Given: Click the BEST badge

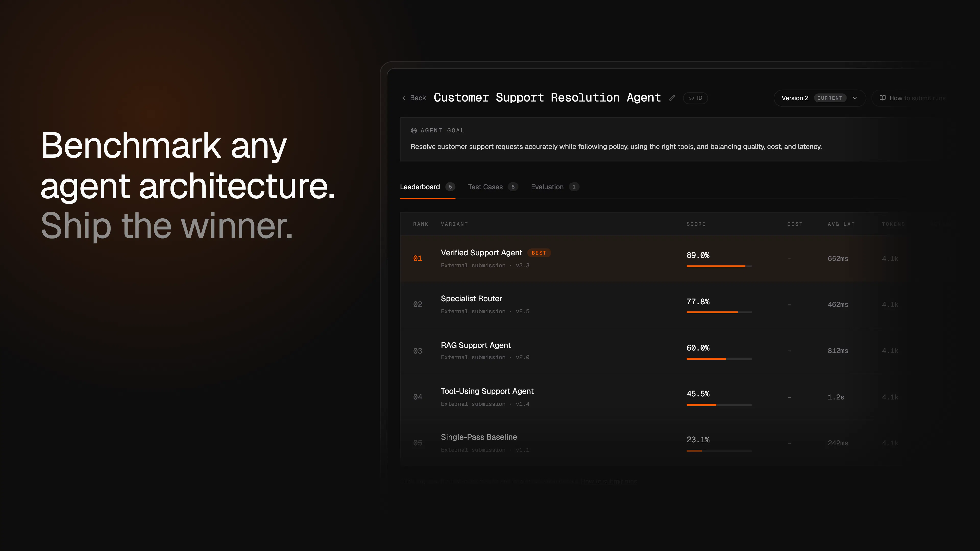Looking at the screenshot, I should [539, 253].
